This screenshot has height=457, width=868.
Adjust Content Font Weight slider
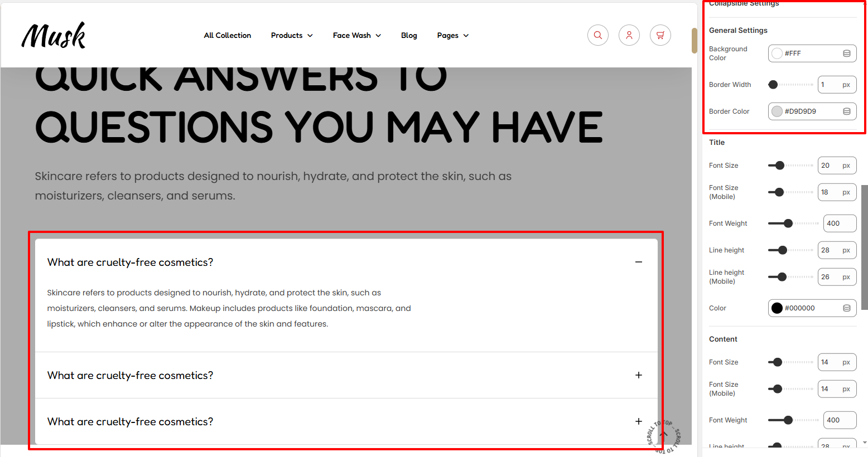pos(793,420)
